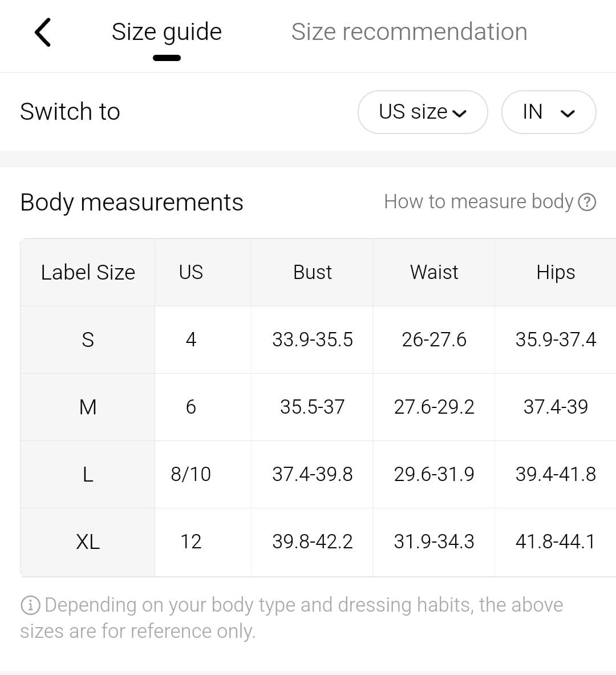The width and height of the screenshot is (616, 675).
Task: Open the IN unit dropdown
Action: coord(548,112)
